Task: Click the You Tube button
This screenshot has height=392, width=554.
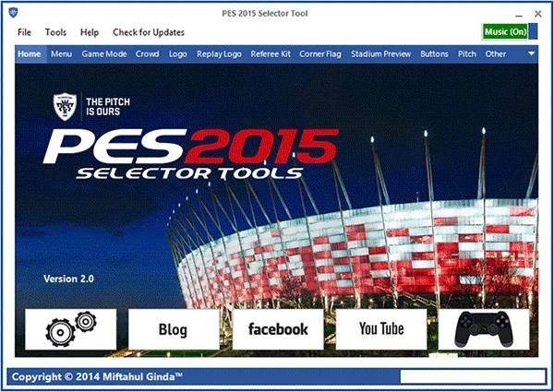Action: point(381,329)
